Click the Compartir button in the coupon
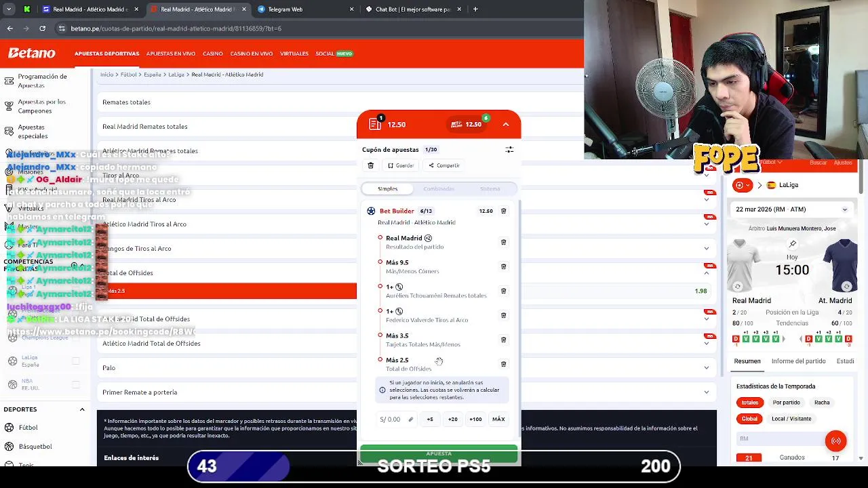This screenshot has width=868, height=488. [x=444, y=165]
